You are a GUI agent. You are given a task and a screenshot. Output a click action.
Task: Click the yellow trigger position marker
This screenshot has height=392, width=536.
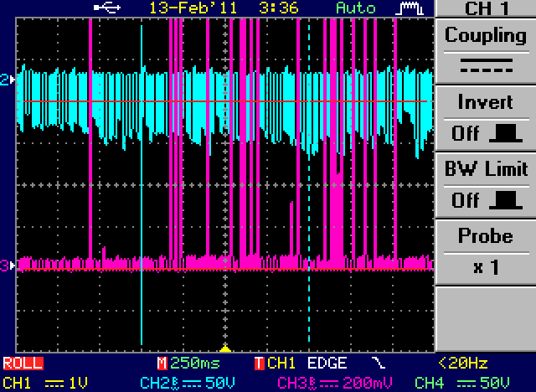225,348
